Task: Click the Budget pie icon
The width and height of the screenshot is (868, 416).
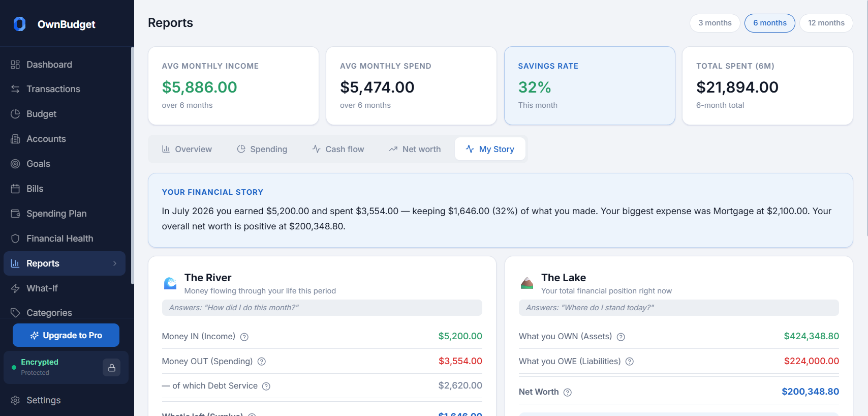Action: tap(15, 114)
